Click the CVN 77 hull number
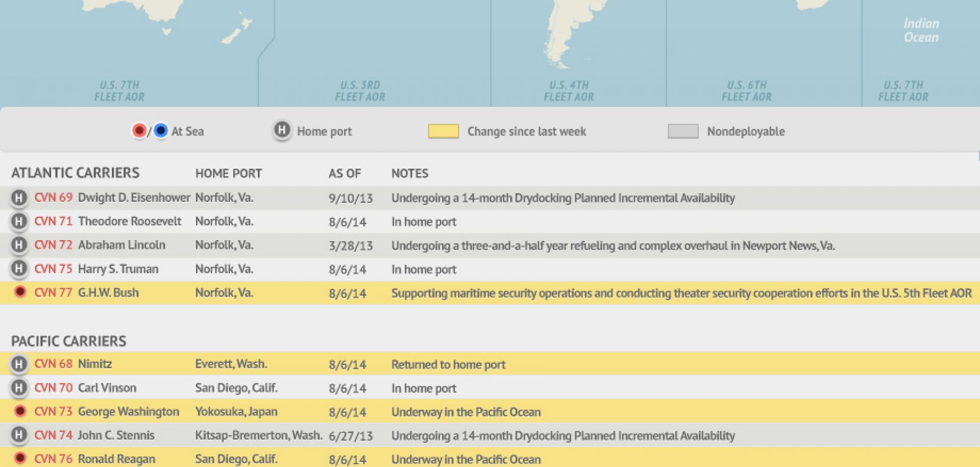This screenshot has width=980, height=467. [x=53, y=292]
